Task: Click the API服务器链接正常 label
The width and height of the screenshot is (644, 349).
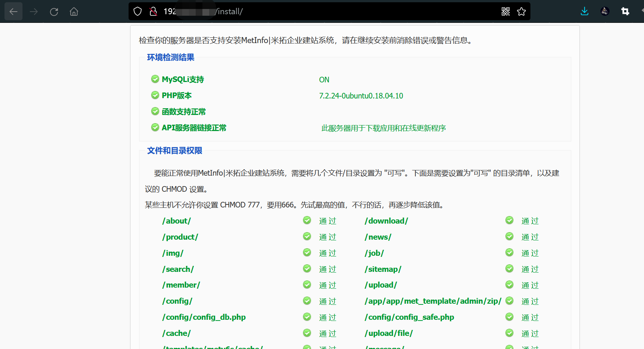Action: [x=194, y=128]
